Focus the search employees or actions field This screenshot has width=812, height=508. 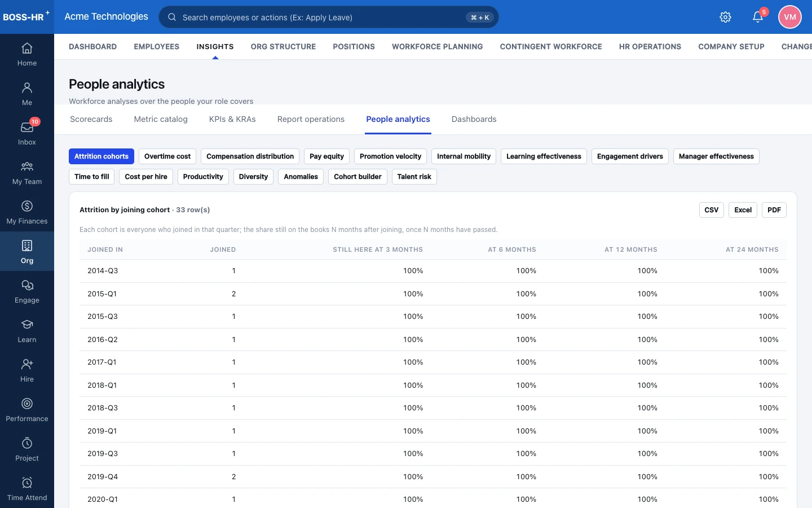(329, 17)
